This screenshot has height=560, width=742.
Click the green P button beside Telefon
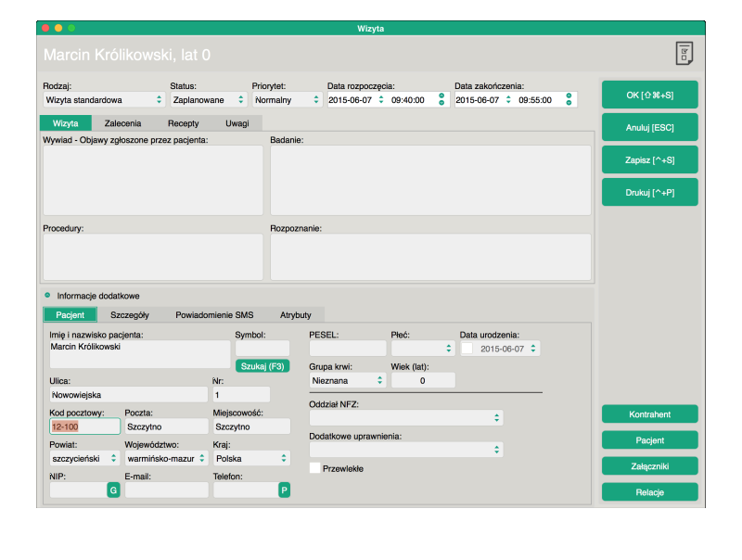coord(284,490)
